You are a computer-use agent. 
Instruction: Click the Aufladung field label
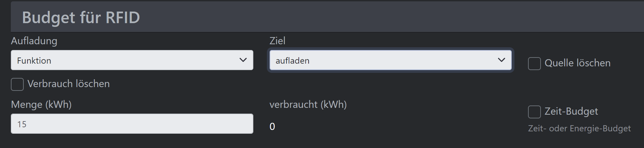(34, 41)
